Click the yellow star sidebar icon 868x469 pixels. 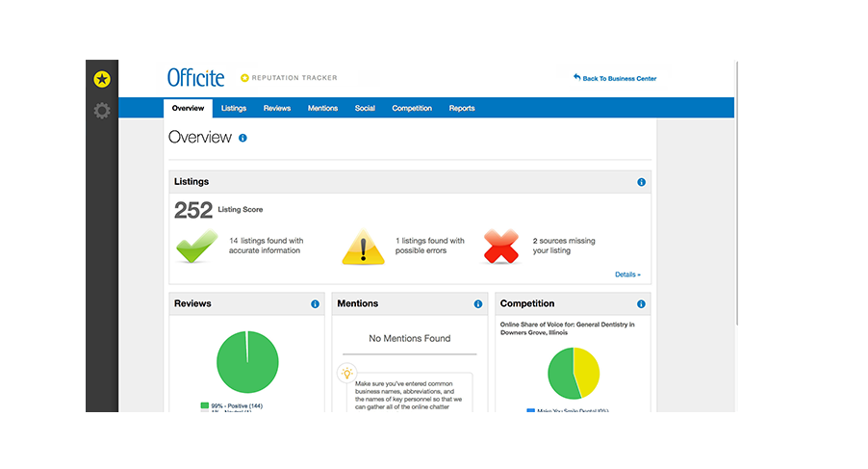(x=102, y=79)
